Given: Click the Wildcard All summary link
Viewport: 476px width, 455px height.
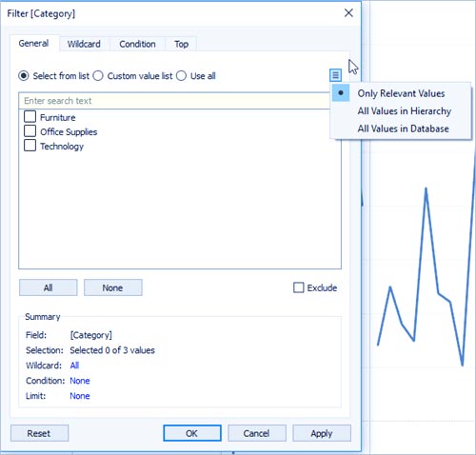Looking at the screenshot, I should click(x=74, y=366).
